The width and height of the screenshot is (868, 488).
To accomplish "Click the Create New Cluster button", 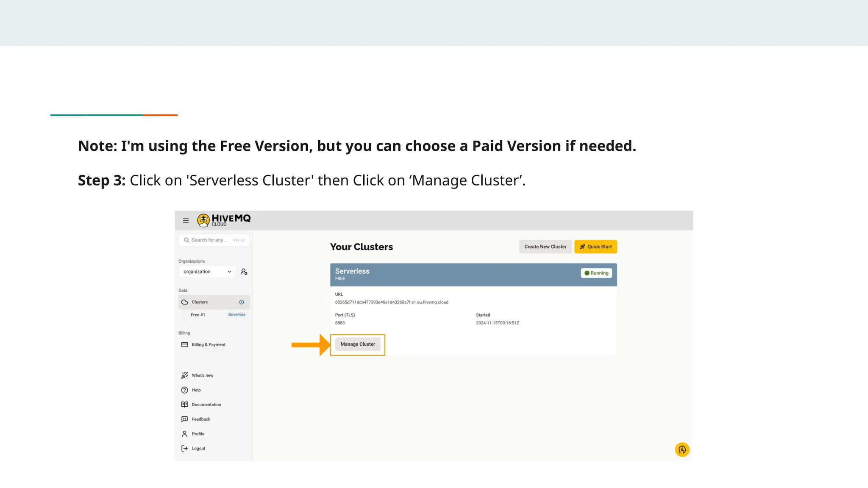I will [x=545, y=247].
